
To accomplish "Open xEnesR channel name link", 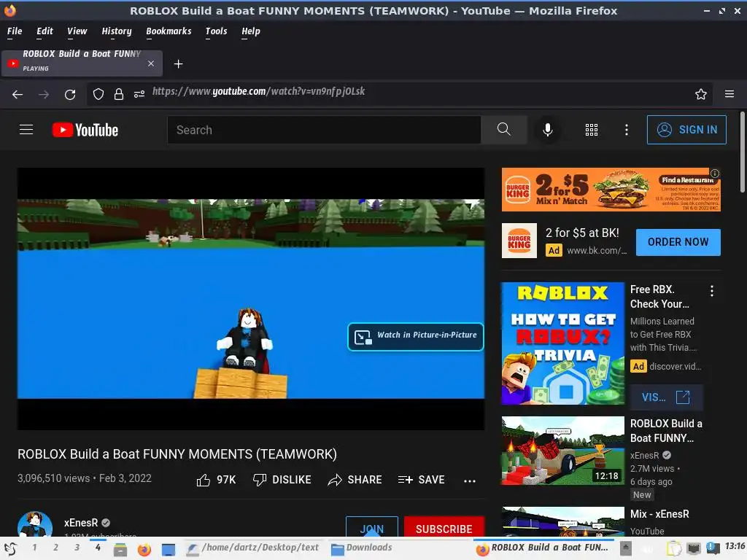I will point(80,522).
